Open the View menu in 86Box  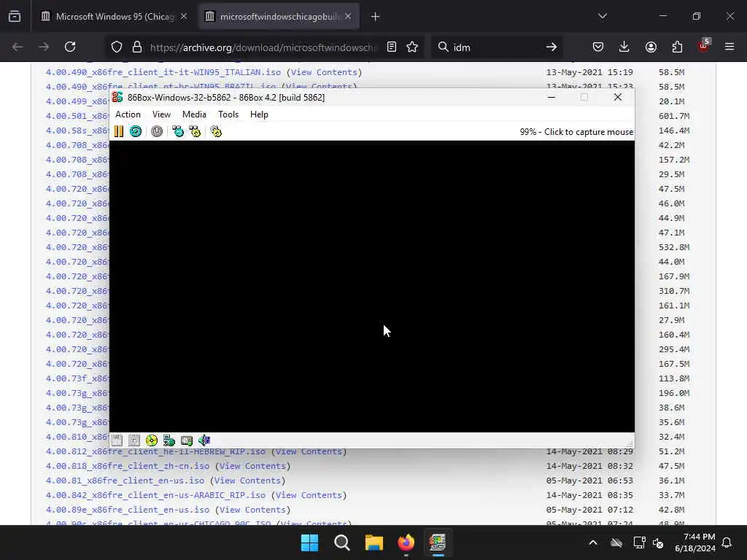click(161, 114)
